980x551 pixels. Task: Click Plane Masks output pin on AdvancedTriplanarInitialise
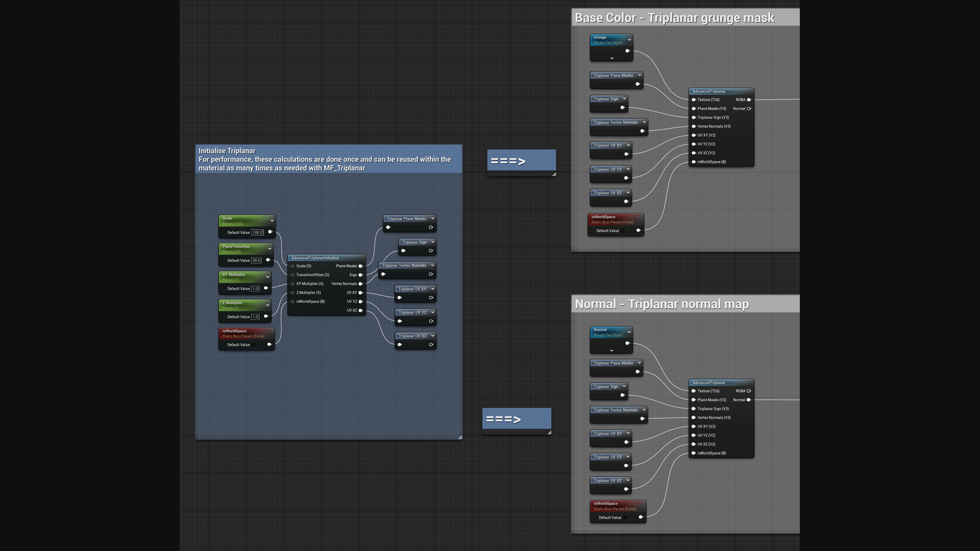tap(361, 266)
